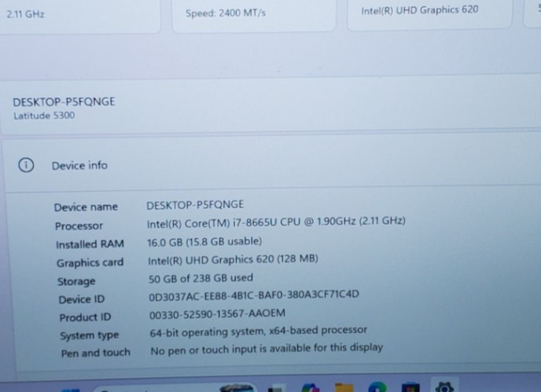Open the Copilot icon in taskbar

(311, 387)
